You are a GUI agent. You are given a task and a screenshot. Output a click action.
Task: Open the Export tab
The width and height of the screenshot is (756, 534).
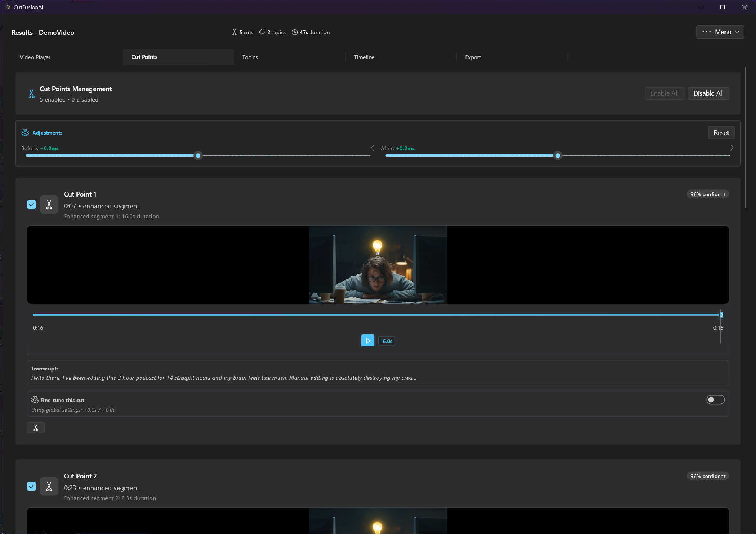click(473, 57)
